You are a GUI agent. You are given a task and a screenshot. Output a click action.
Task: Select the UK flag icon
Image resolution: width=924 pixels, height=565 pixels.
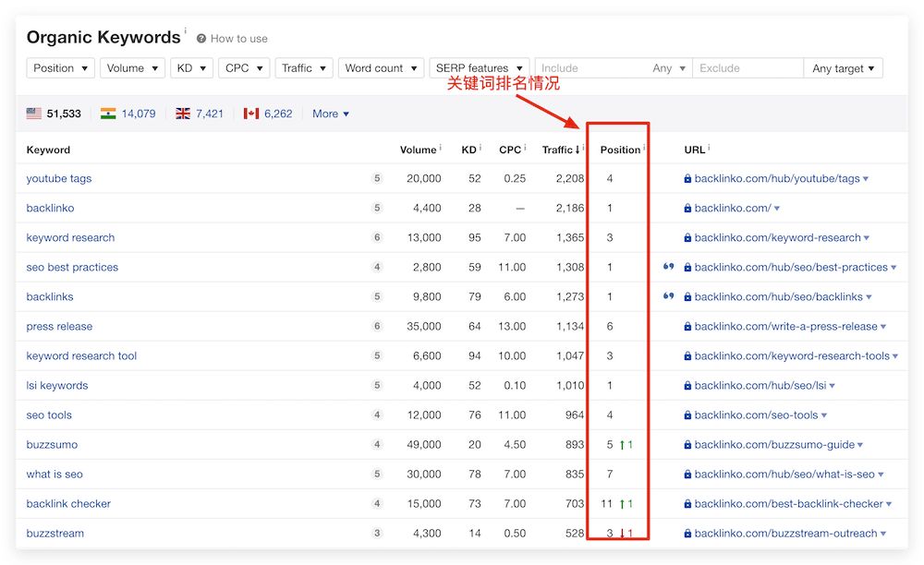183,114
